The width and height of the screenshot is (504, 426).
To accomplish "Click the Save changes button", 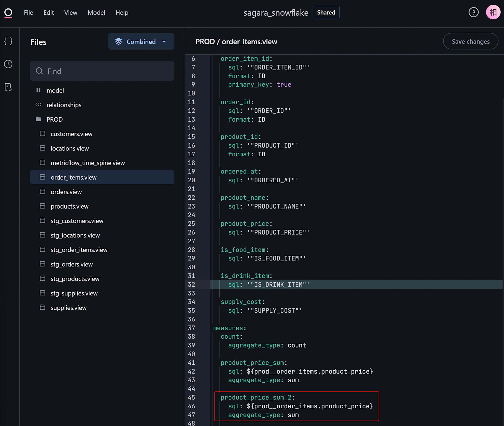I will pos(470,41).
